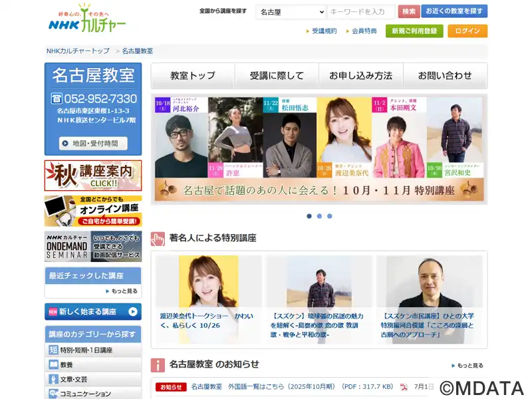The image size is (532, 399).
Task: Click the info icon by 名古屋教室のお知らせ
Action: [x=158, y=365]
